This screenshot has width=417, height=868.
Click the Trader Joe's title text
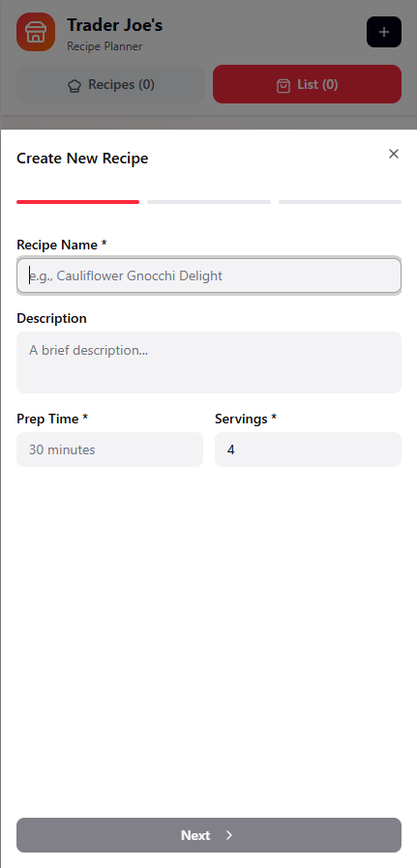coord(115,25)
